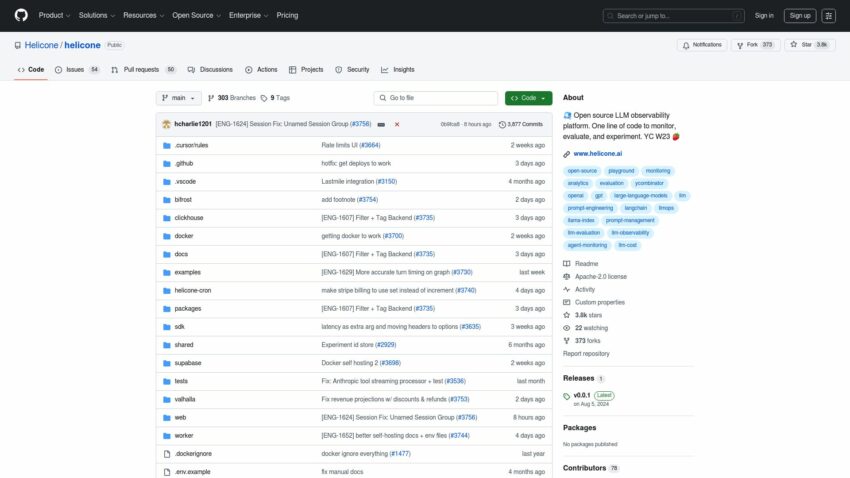Open the green Code dropdown button
The height and width of the screenshot is (478, 850).
click(529, 98)
